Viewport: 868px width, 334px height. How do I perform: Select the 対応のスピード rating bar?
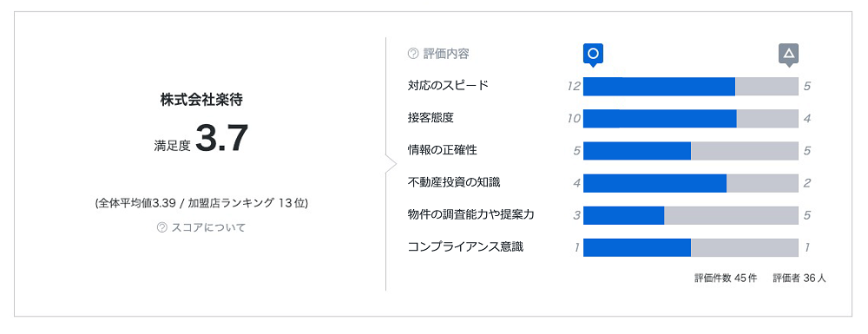(691, 86)
